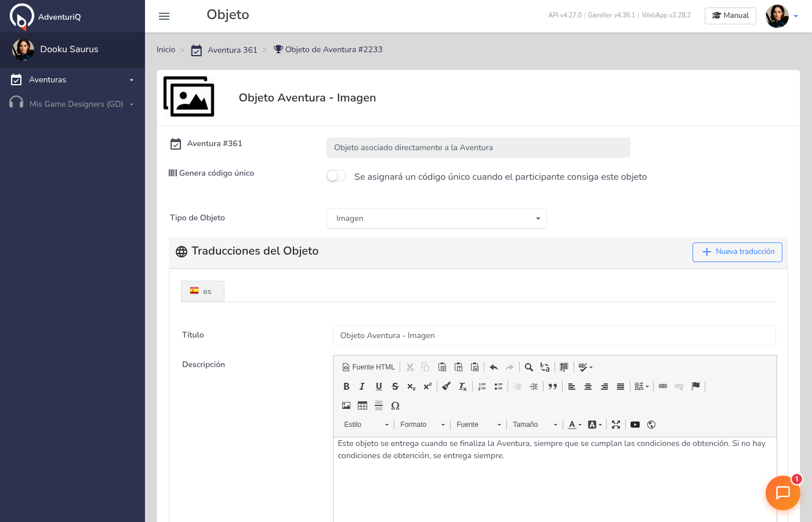This screenshot has width=812, height=522.
Task: Justify the text
Action: coord(621,386)
